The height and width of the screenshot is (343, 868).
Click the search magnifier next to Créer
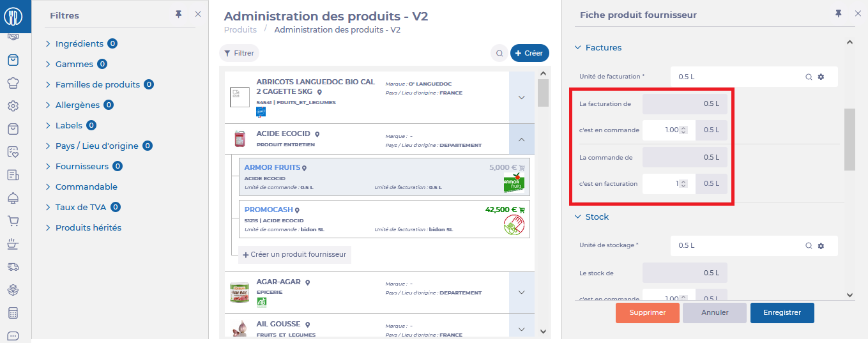click(x=499, y=54)
